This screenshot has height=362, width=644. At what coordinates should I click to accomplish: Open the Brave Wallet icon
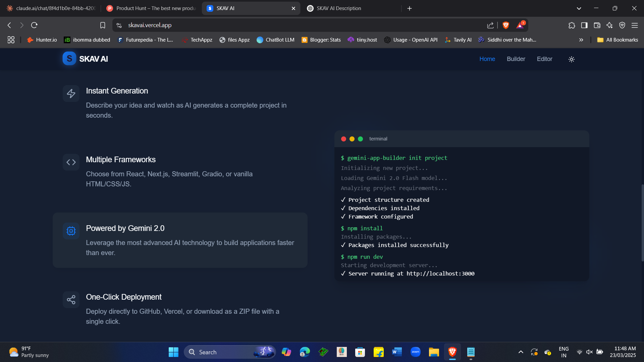click(x=597, y=25)
